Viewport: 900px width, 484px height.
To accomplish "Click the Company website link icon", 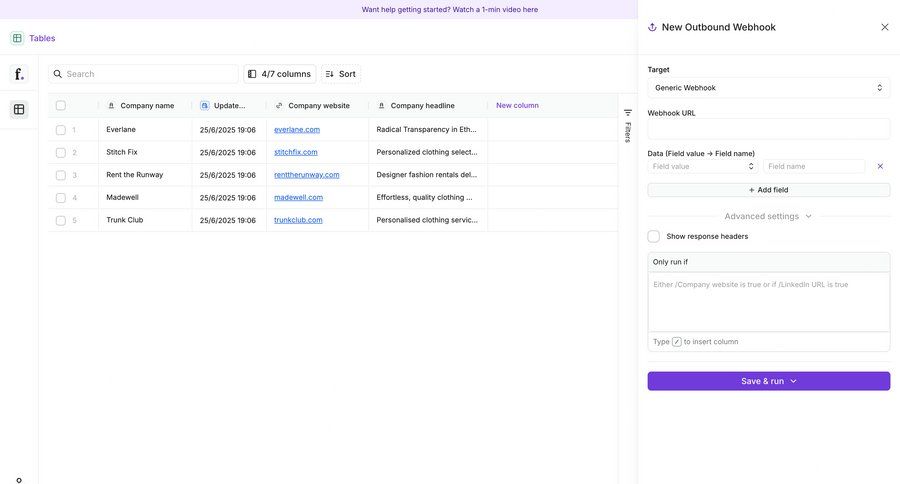I will coord(279,106).
